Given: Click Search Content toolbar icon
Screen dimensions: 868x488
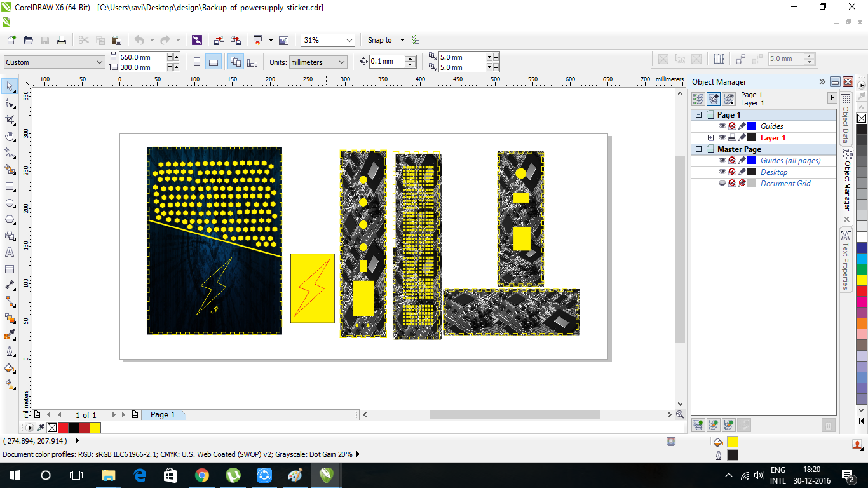Looking at the screenshot, I should click(197, 40).
